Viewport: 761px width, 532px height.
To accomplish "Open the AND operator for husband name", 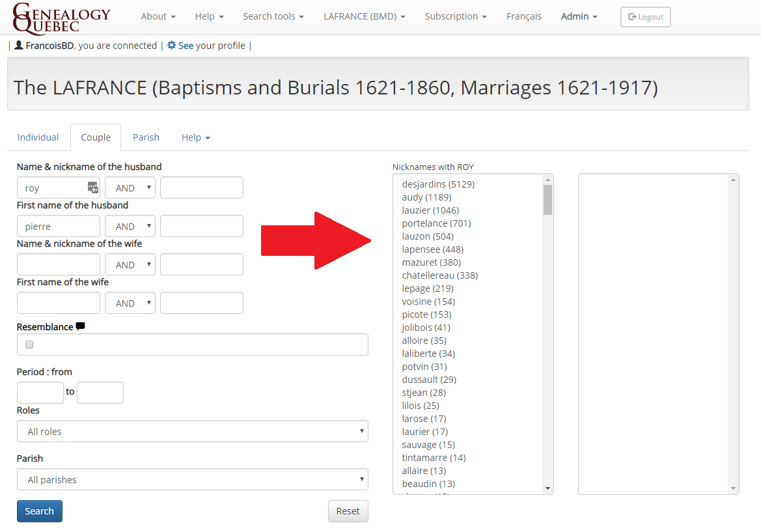I will point(130,188).
